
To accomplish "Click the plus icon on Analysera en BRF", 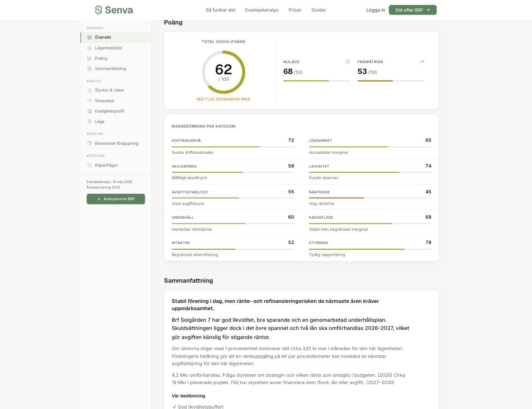I will [x=99, y=199].
